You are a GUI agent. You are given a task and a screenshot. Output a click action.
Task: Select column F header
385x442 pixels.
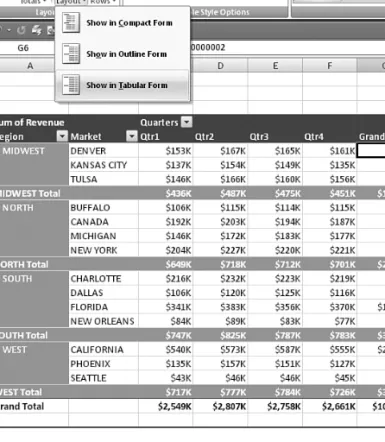click(x=330, y=66)
